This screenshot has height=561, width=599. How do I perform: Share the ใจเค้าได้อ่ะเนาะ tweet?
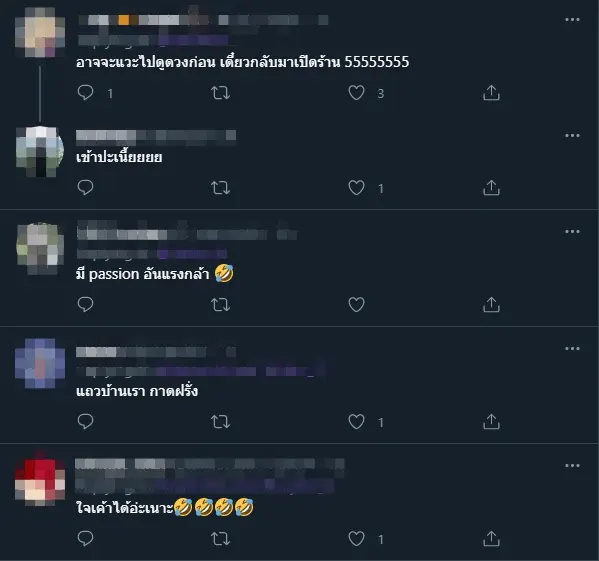[x=491, y=538]
